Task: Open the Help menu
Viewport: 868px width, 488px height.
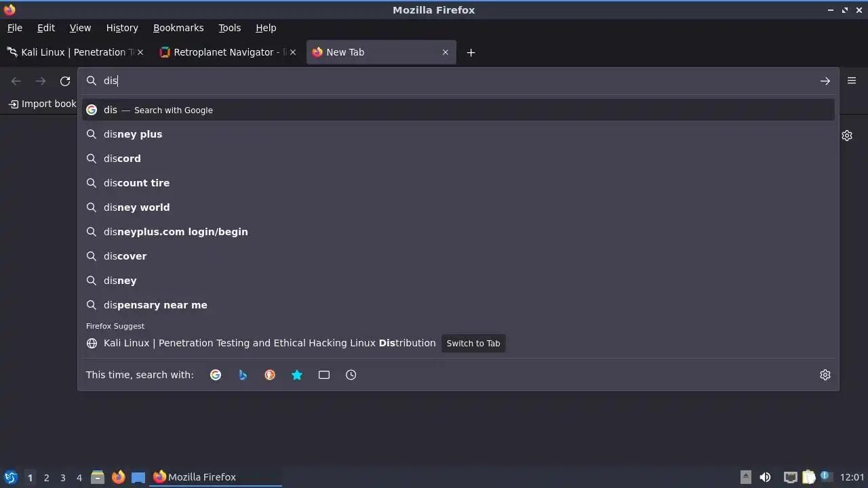Action: 266,28
